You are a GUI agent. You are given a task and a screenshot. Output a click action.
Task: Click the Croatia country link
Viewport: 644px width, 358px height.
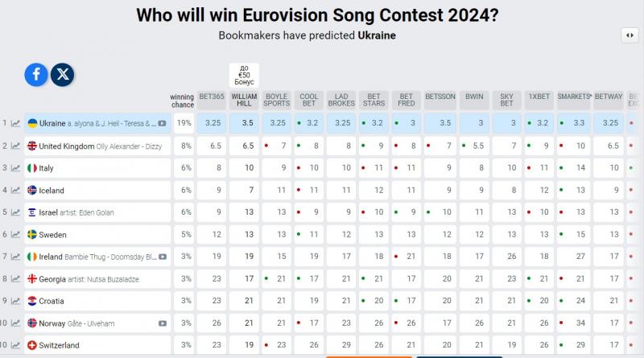click(x=52, y=301)
